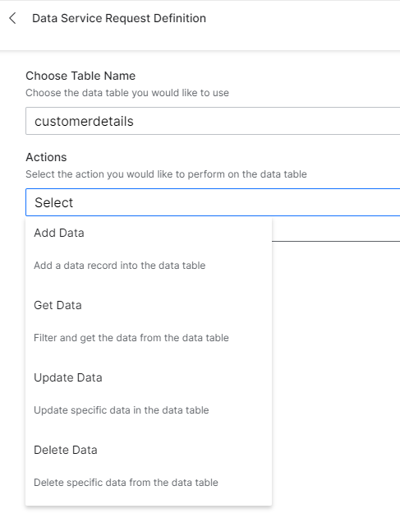The height and width of the screenshot is (532, 400).
Task: Click the "customerdetails" value text
Action: point(84,121)
